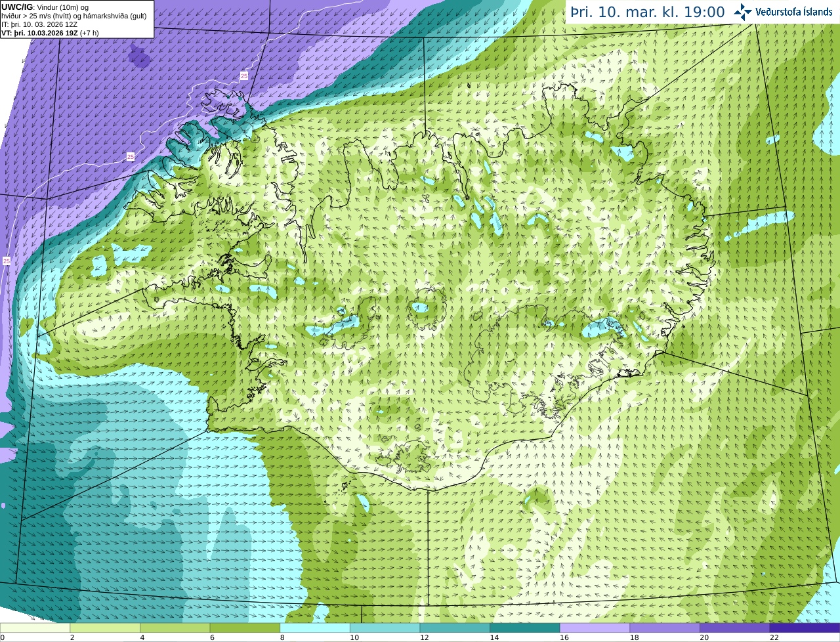Pick the 6–8 m/s olive green legend swatch
This screenshot has height=642, width=840.
245,628
